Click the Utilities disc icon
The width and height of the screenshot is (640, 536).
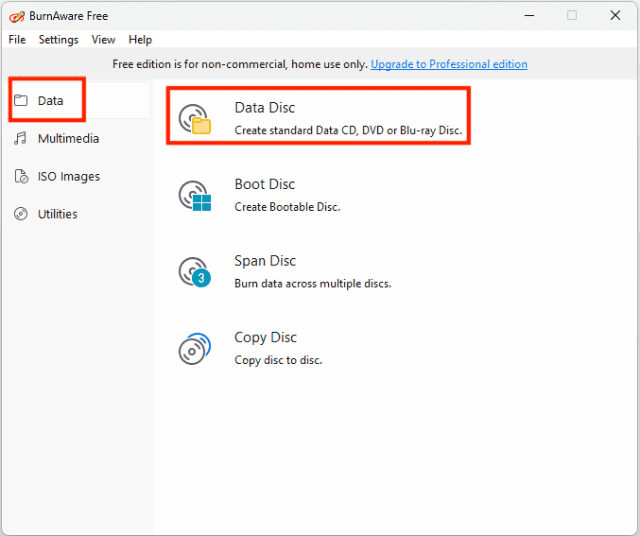(21, 214)
